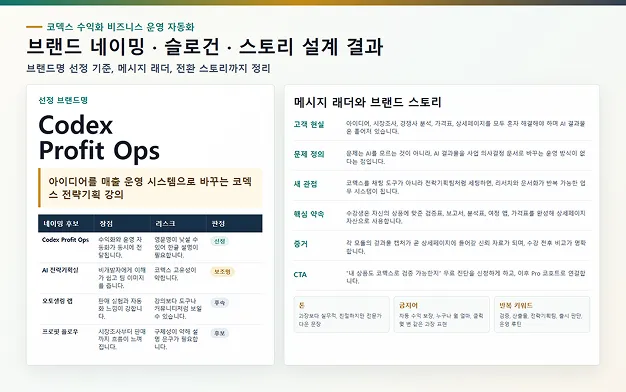Click the '문제 정의' ladder label
The width and height of the screenshot is (626, 392).
coord(309,154)
